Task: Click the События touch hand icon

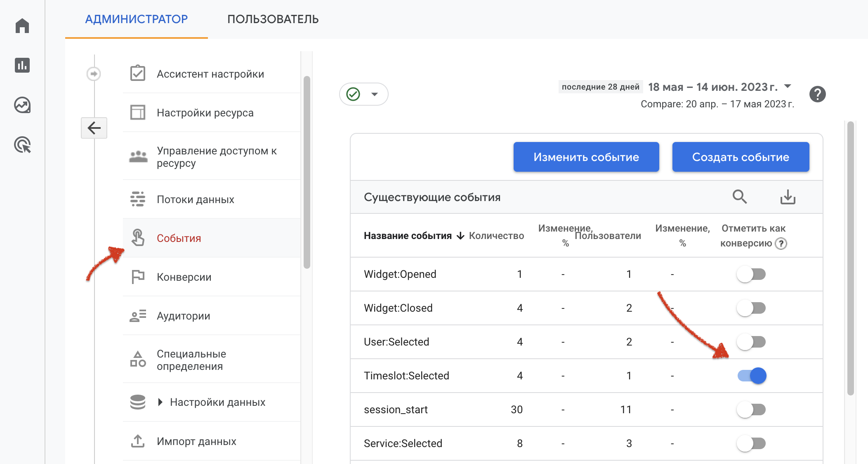Action: pos(138,237)
